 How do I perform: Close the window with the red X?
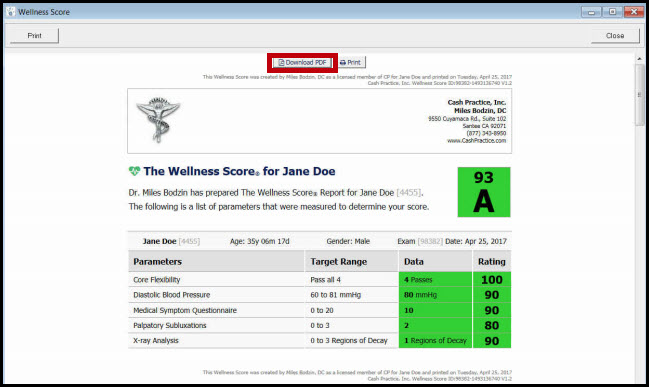click(633, 12)
